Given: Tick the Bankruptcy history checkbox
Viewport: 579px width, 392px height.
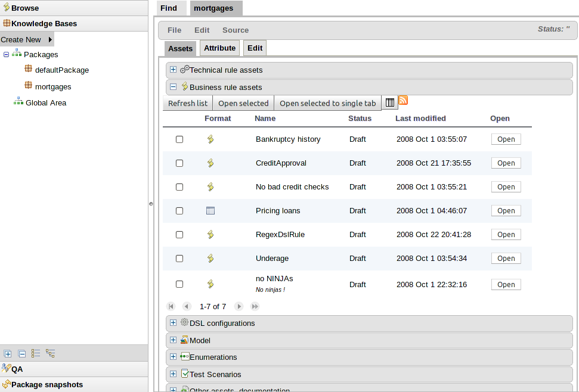Looking at the screenshot, I should point(179,139).
